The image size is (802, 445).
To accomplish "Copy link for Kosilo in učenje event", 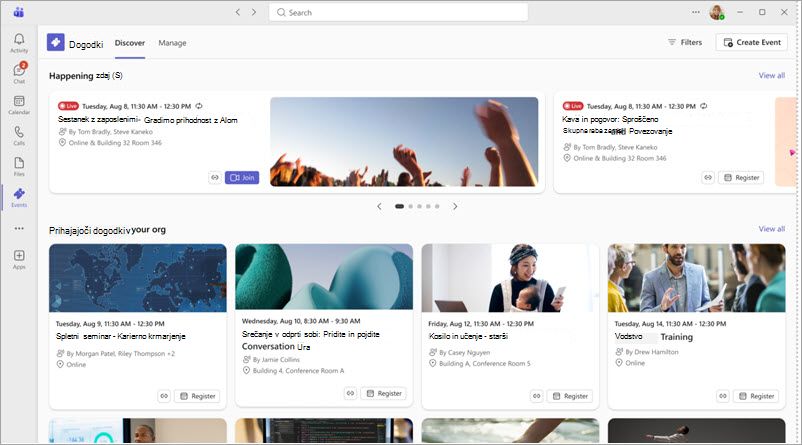I will click(537, 396).
